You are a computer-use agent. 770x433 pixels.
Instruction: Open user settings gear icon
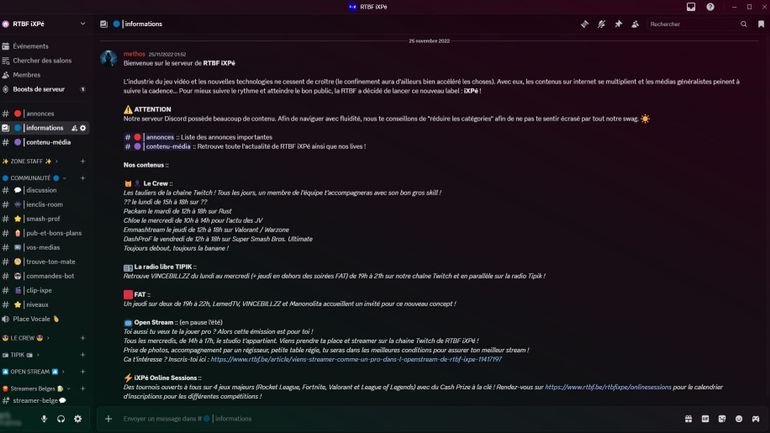click(x=78, y=419)
